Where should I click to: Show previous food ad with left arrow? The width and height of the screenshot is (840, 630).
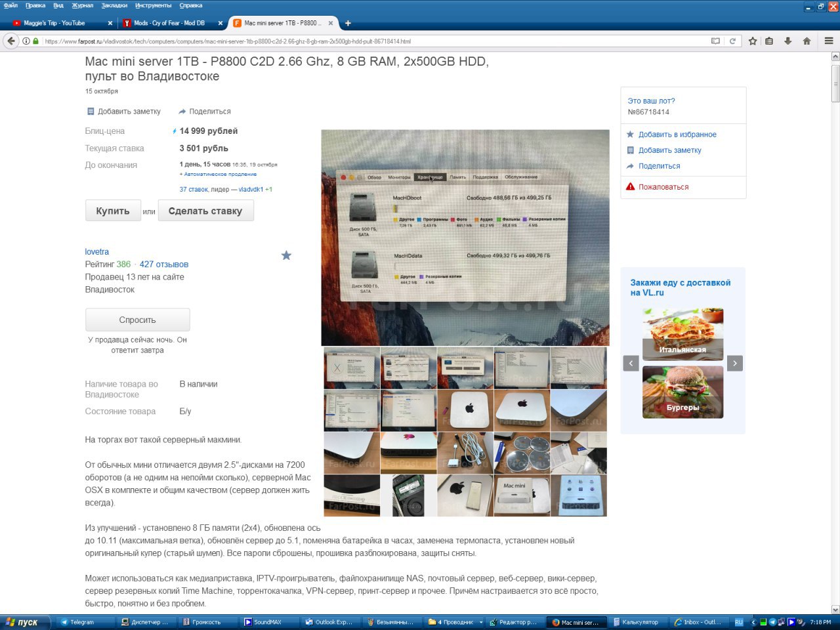pos(631,363)
